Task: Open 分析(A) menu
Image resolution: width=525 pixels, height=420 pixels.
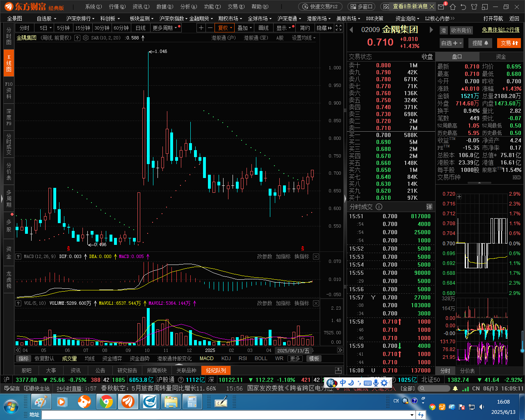Action: [x=189, y=7]
